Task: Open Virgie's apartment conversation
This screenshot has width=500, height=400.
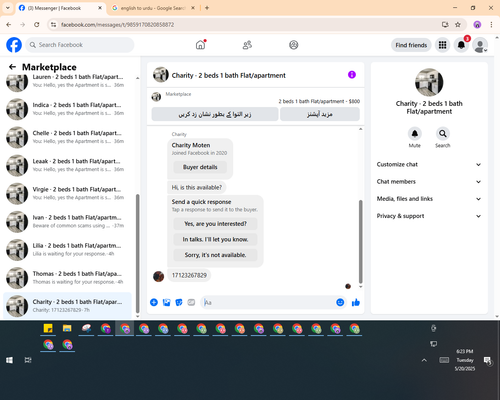Action: click(x=68, y=193)
